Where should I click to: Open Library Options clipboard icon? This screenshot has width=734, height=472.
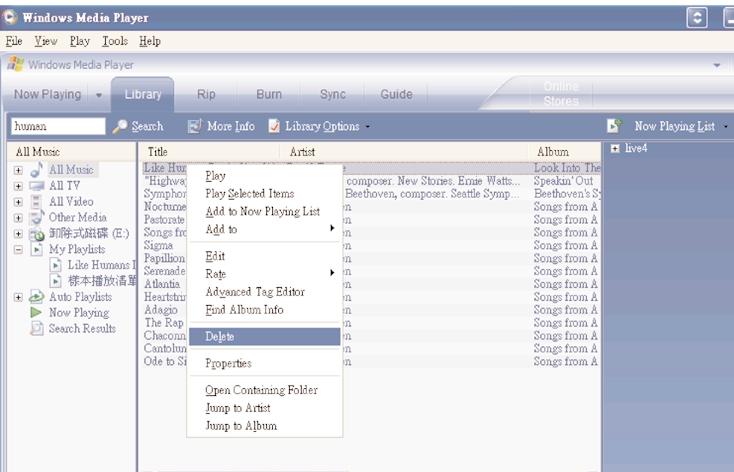pyautogui.click(x=274, y=126)
